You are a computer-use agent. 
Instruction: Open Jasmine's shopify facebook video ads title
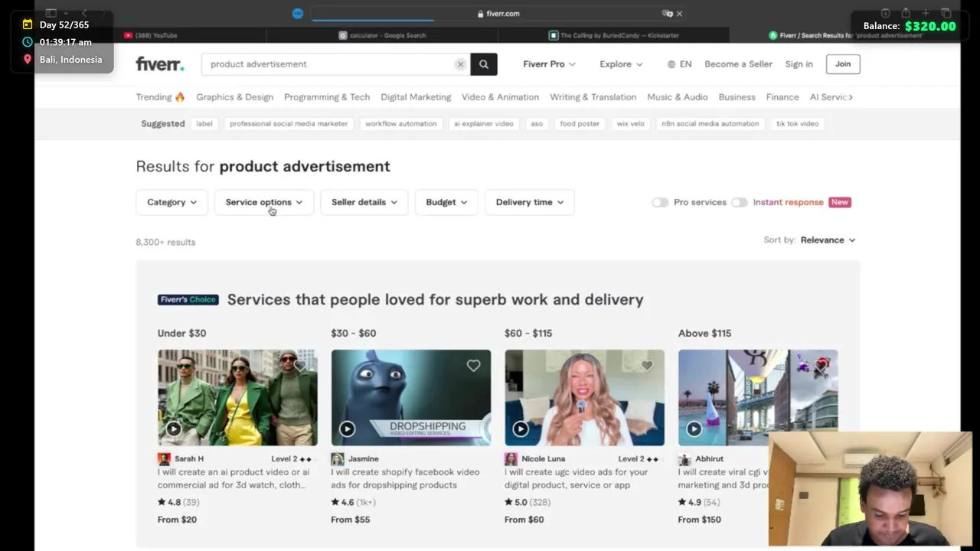tap(405, 478)
